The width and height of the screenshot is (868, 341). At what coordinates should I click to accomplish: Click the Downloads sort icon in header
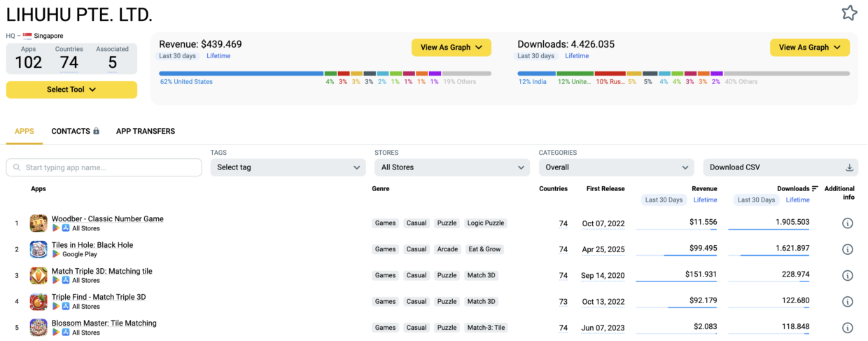815,188
